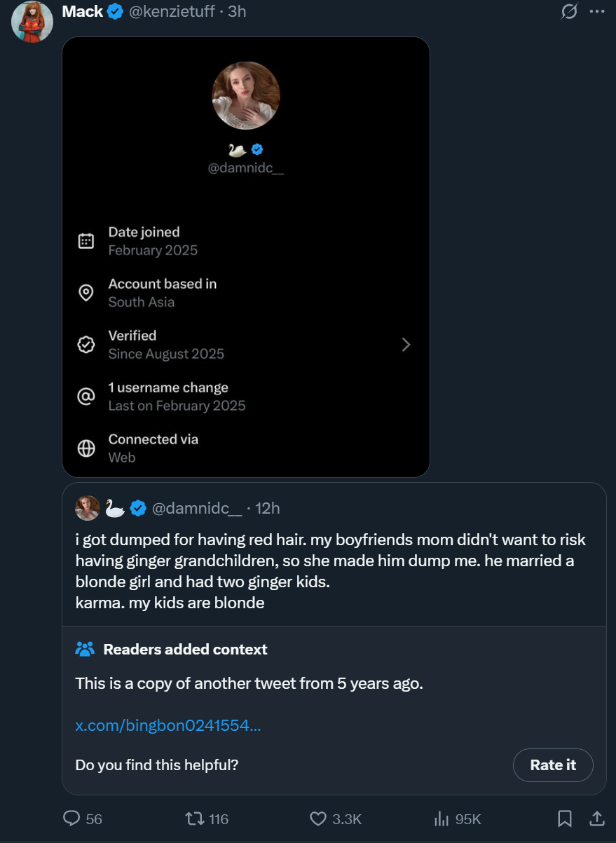Click the Connected via globe icon
This screenshot has height=843, width=616.
pyautogui.click(x=86, y=448)
